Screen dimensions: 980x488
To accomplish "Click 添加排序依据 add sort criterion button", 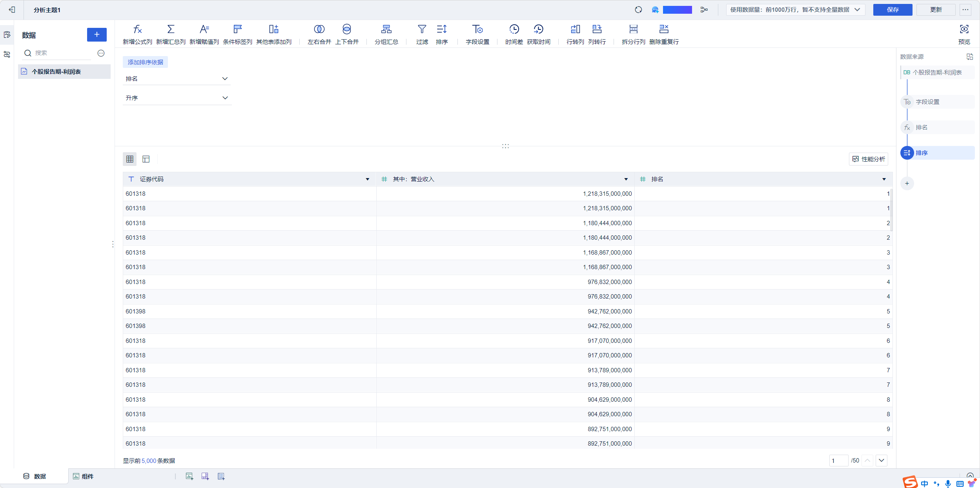I will (x=145, y=62).
